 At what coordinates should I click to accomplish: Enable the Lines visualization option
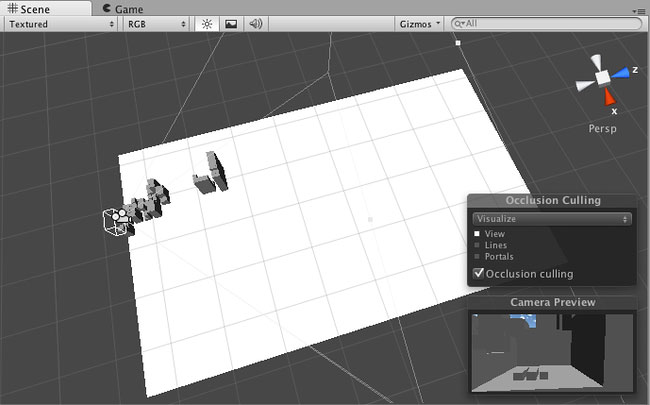(x=477, y=245)
